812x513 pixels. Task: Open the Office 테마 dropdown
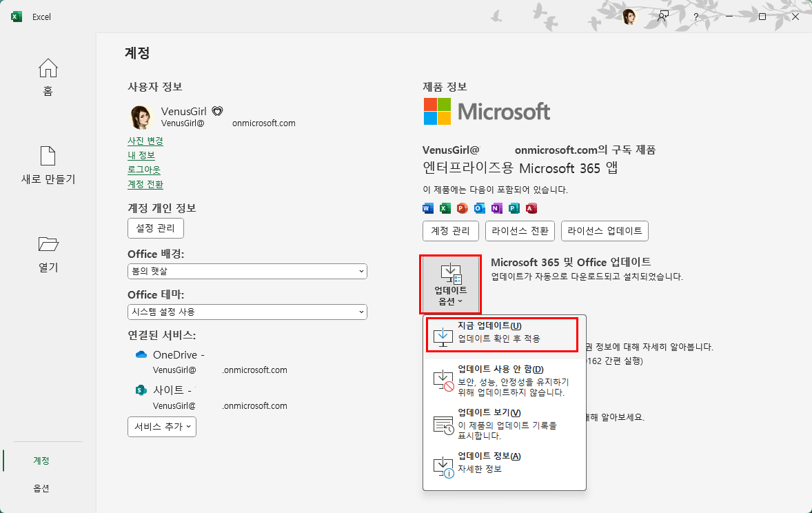pyautogui.click(x=247, y=312)
